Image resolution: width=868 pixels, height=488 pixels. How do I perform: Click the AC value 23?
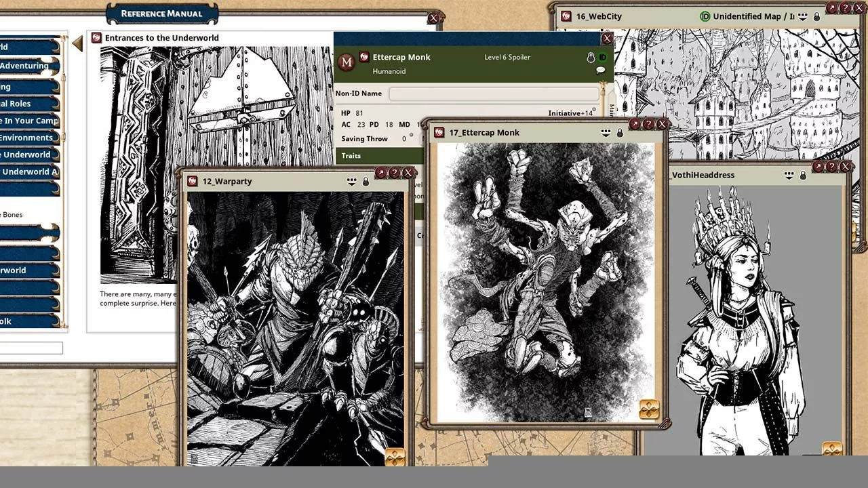[x=361, y=125]
